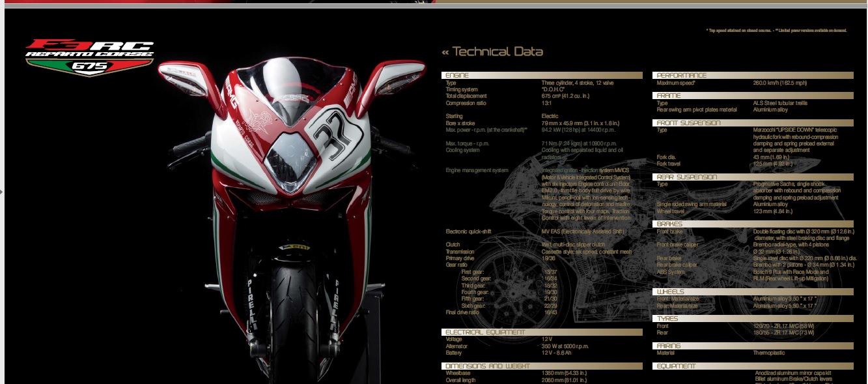Click "Rear swing arm pivot plates material" label
This screenshot has width=868, height=384.
coord(697,110)
